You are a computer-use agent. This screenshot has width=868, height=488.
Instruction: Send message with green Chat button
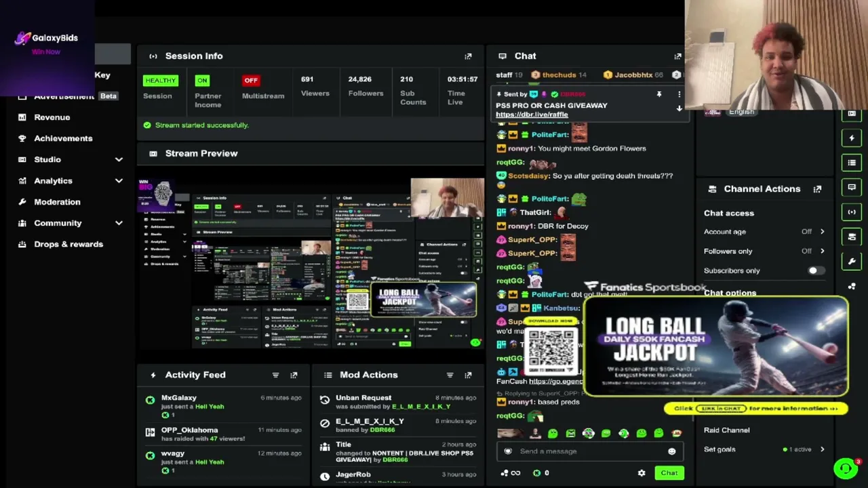click(x=669, y=473)
